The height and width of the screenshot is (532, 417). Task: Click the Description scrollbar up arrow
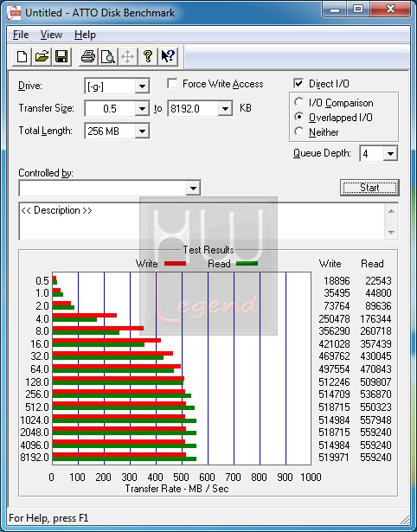[x=391, y=211]
